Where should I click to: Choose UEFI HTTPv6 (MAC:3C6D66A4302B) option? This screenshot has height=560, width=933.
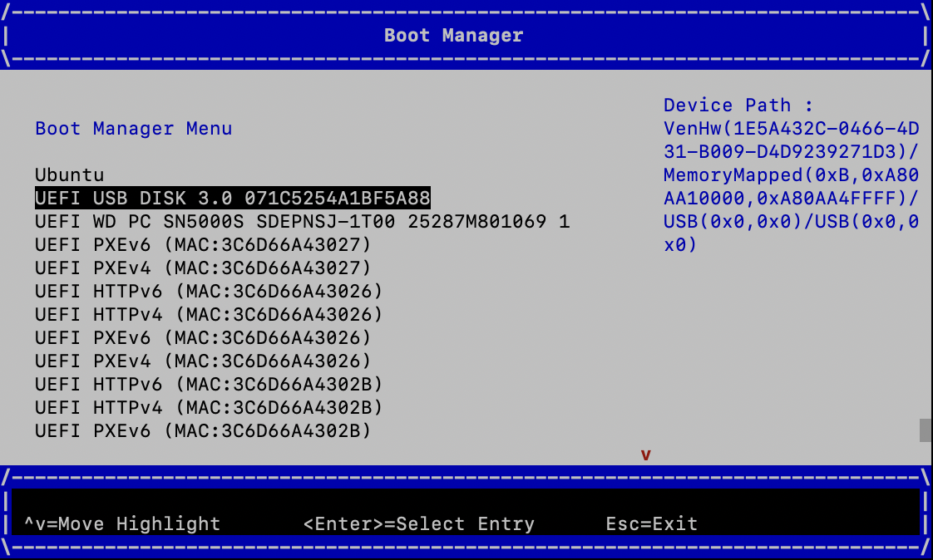coord(208,384)
